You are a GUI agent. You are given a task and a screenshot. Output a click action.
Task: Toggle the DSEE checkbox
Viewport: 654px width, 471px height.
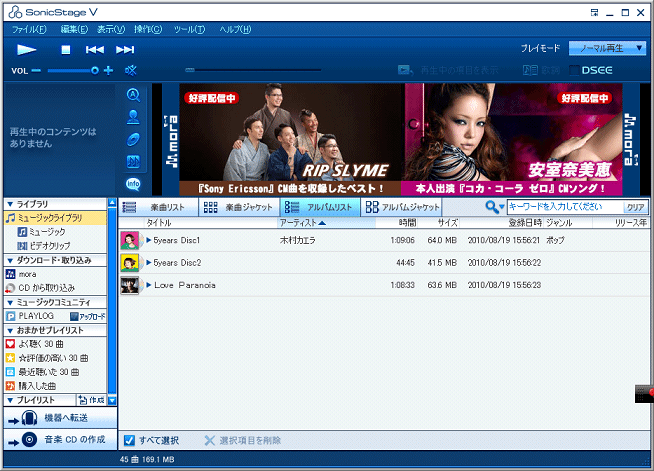(575, 70)
